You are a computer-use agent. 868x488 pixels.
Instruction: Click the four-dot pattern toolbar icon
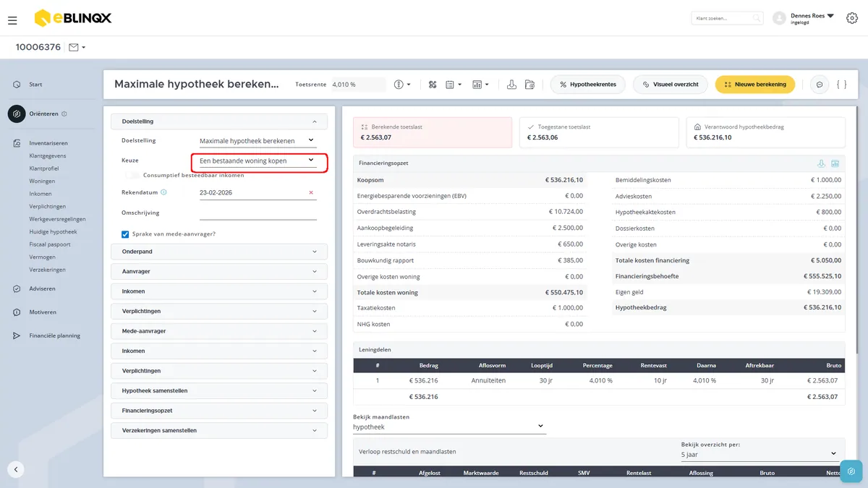[x=433, y=85]
